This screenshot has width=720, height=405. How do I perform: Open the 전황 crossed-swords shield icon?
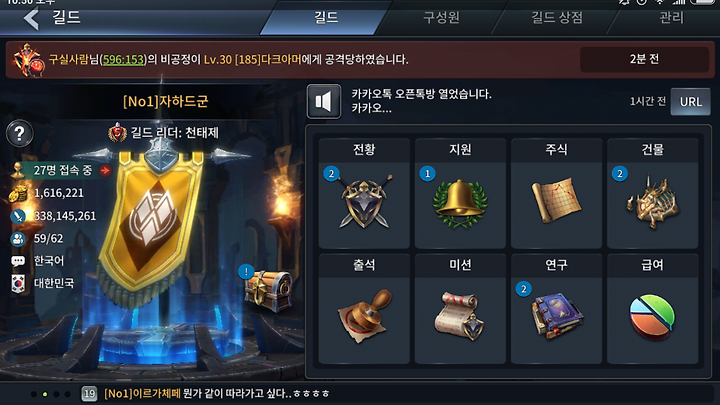(364, 202)
